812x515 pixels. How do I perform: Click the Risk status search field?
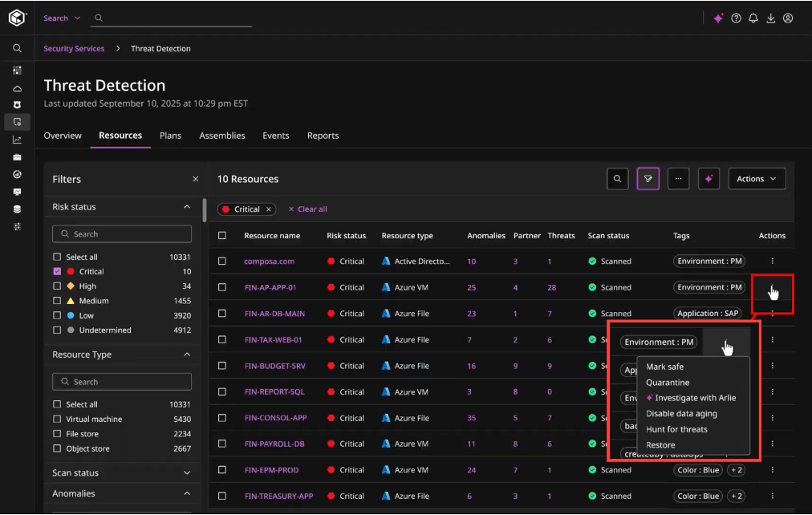[x=122, y=234]
